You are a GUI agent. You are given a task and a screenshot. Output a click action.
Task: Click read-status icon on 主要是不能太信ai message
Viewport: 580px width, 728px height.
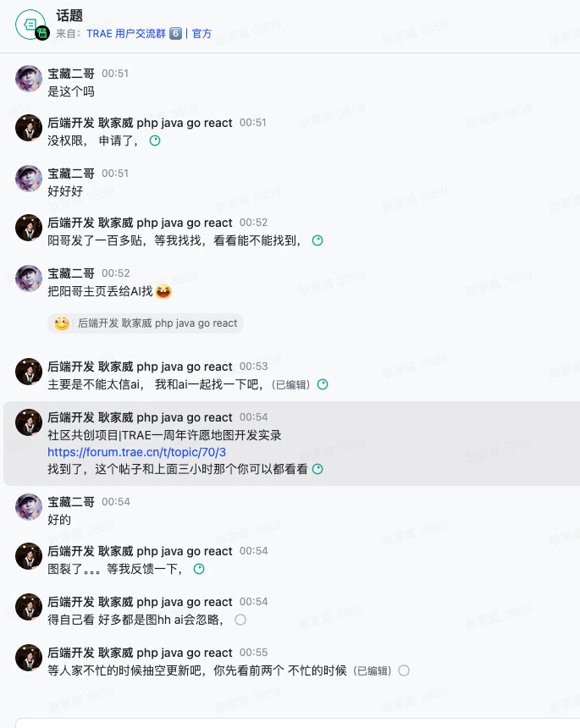click(x=323, y=384)
